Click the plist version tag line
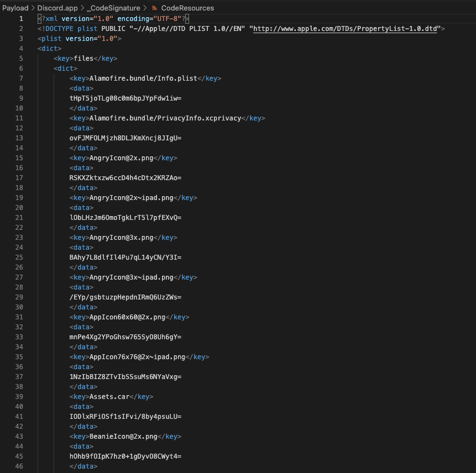 (79, 39)
